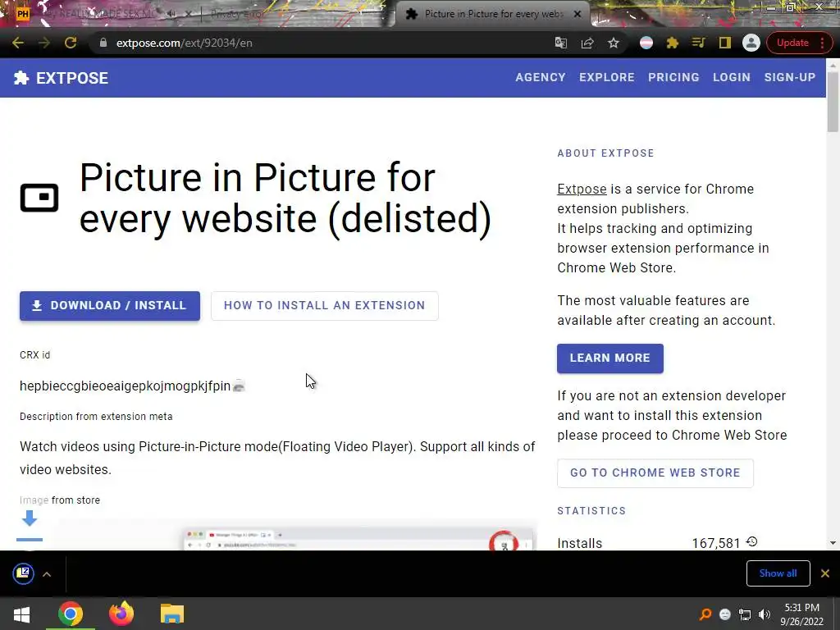Open the PRICING menu item
Screen dimensions: 840x630
[x=673, y=77]
